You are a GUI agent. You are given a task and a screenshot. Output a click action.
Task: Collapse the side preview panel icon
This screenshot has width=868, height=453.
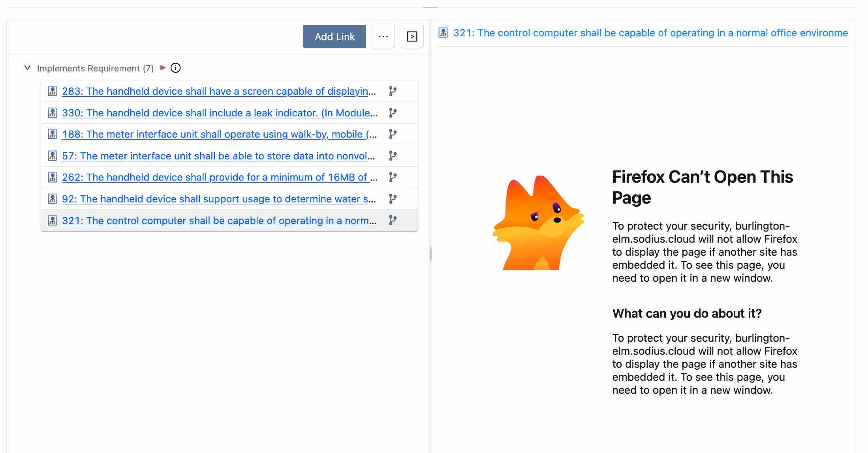click(x=412, y=37)
